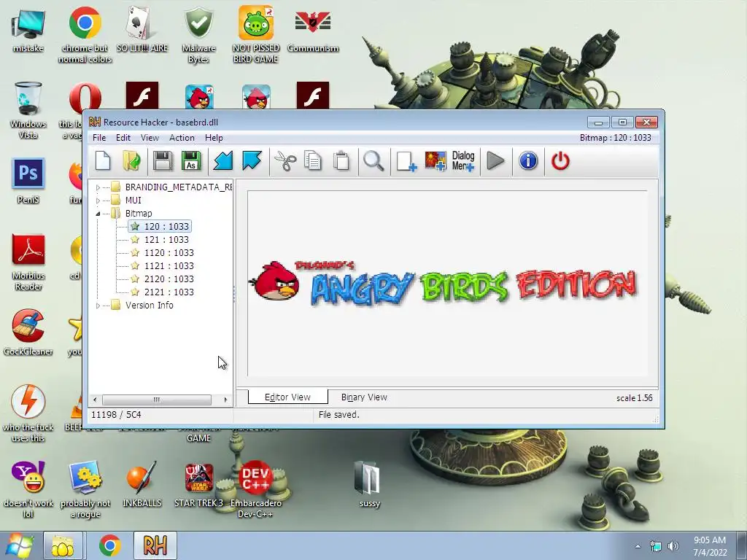The width and height of the screenshot is (747, 560).
Task: Open the Edit menu
Action: pos(123,138)
